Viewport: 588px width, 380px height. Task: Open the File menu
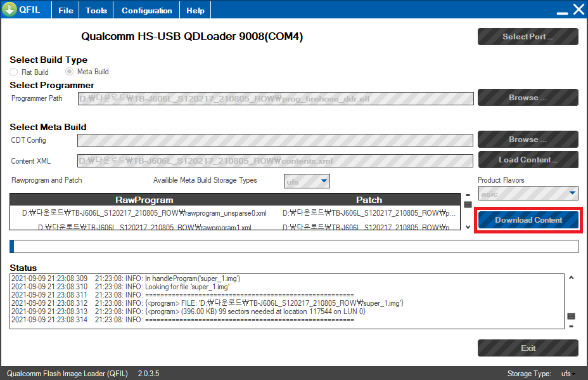click(x=66, y=11)
